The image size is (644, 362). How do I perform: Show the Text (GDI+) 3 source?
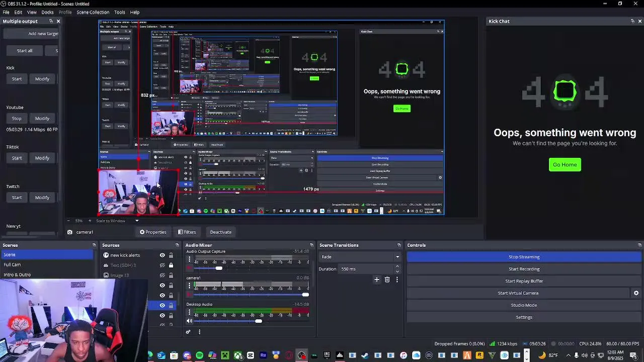(x=162, y=265)
